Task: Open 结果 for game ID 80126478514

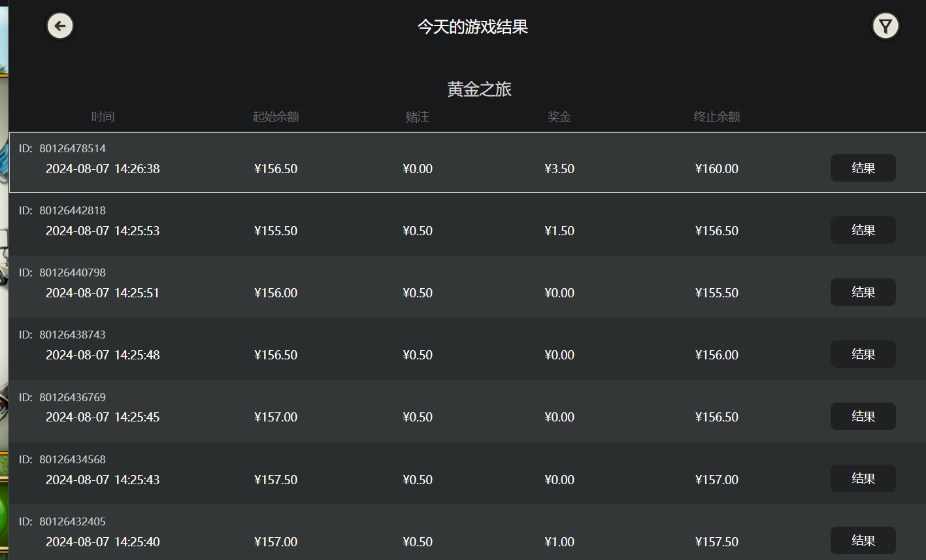Action: (x=863, y=168)
